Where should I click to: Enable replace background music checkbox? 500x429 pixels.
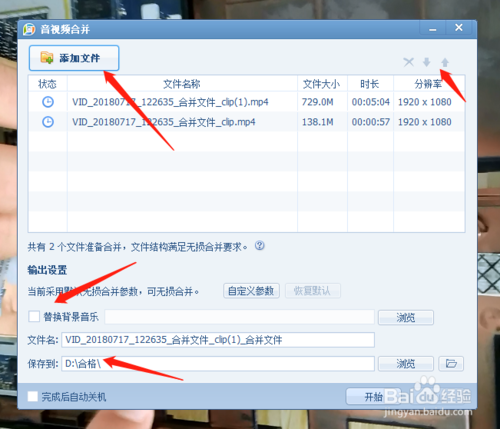[x=34, y=316]
